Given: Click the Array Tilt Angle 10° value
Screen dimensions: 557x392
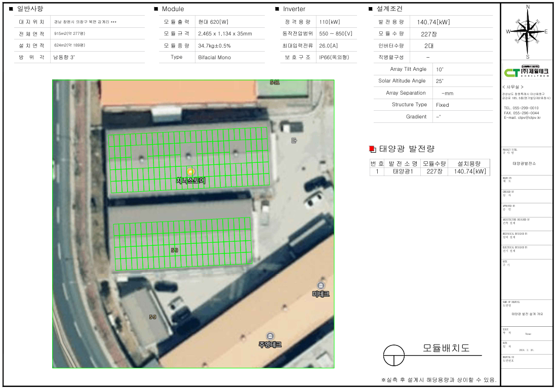Looking at the screenshot, I should (x=439, y=69).
